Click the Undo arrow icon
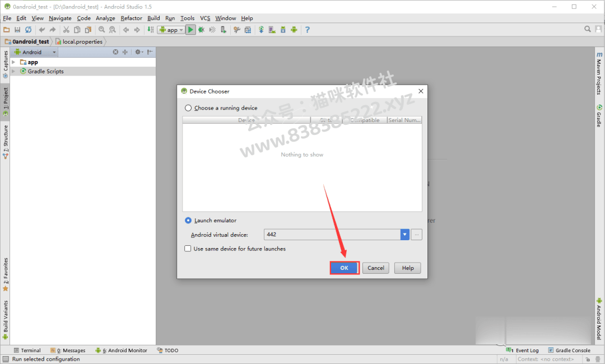Viewport: 605px width, 364px height. coord(41,30)
